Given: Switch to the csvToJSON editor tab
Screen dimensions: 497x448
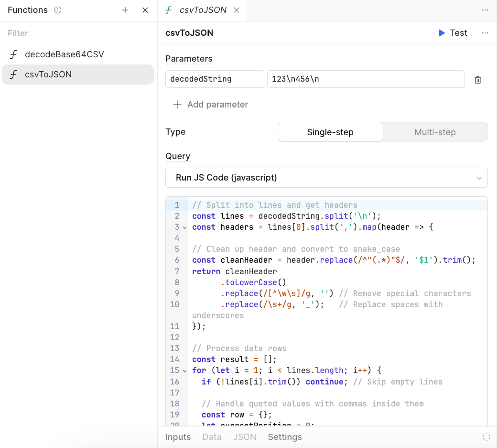Looking at the screenshot, I should (x=203, y=10).
